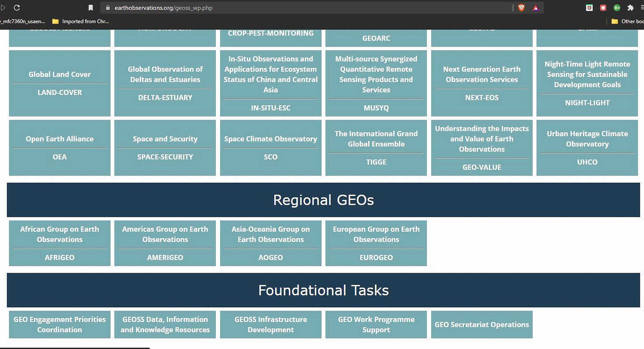
Task: Open the green B+ extension icon
Action: (617, 8)
